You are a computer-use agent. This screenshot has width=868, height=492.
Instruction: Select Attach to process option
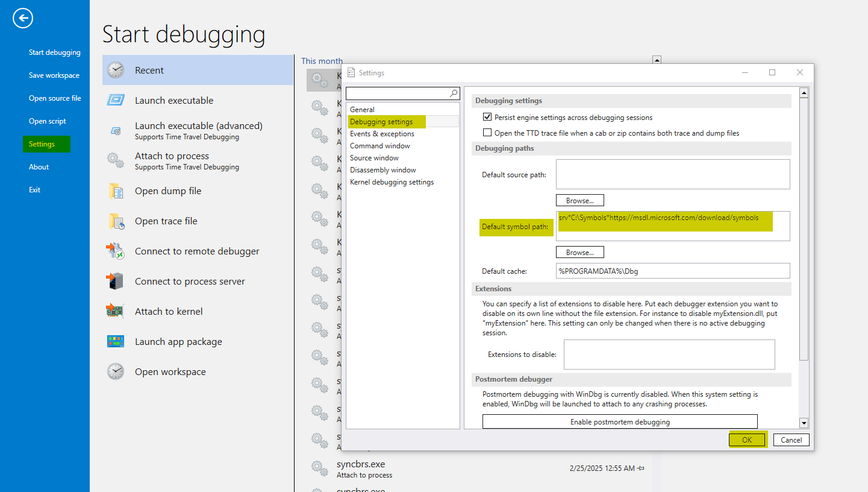198,161
